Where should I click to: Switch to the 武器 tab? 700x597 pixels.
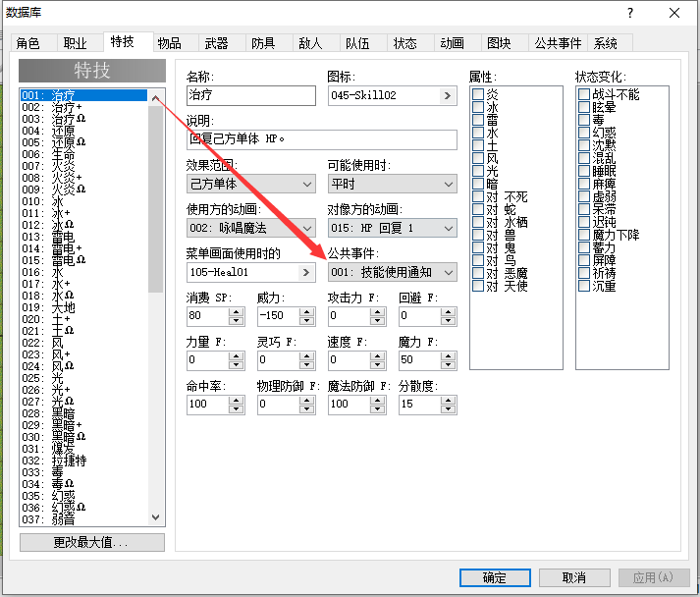[x=222, y=43]
